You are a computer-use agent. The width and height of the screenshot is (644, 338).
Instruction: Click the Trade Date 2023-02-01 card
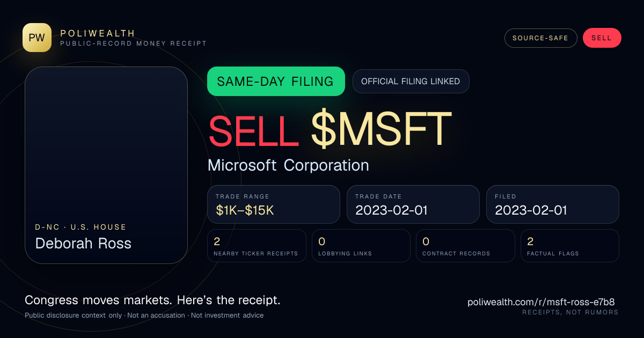(413, 204)
